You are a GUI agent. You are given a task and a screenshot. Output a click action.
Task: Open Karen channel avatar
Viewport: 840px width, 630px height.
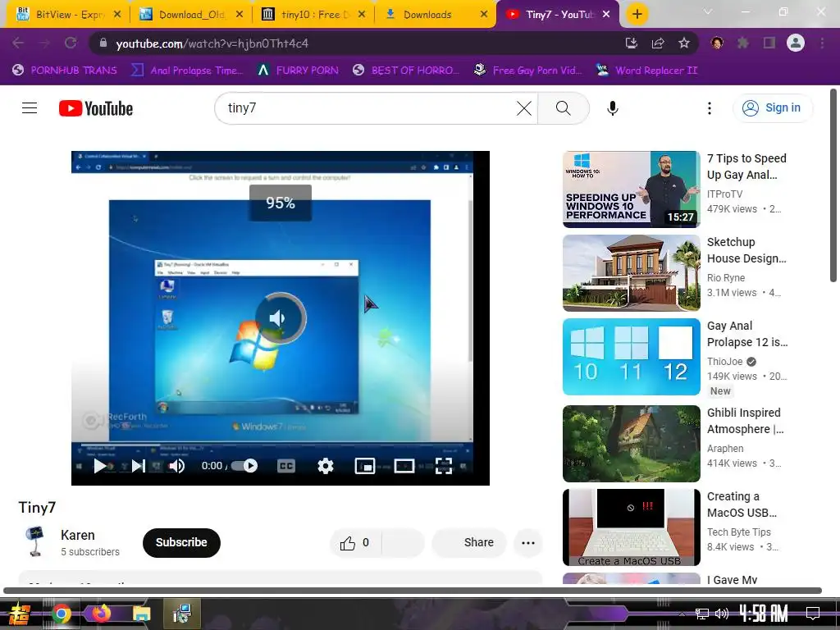(x=34, y=541)
